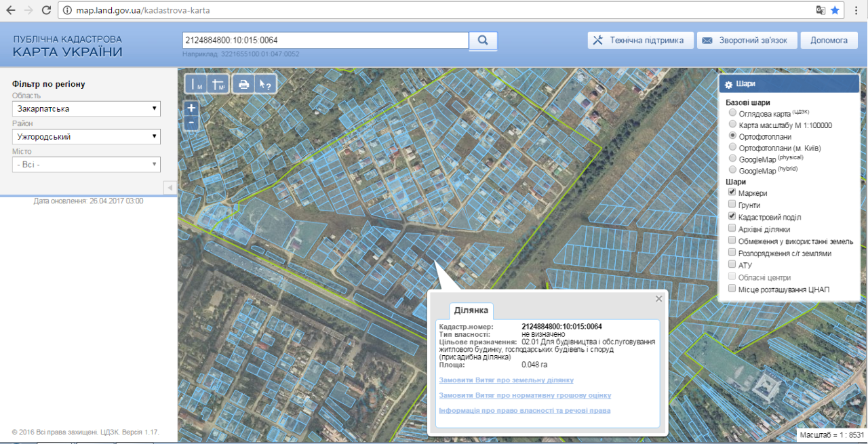Activate the parcel info query tool
This screenshot has height=444, width=868.
[x=264, y=84]
